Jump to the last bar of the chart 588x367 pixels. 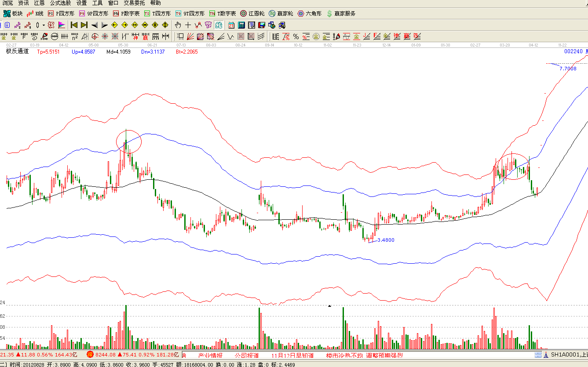click(x=84, y=25)
